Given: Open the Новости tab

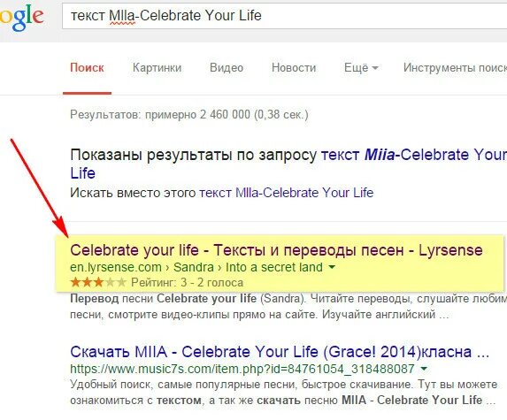Looking at the screenshot, I should [x=294, y=67].
